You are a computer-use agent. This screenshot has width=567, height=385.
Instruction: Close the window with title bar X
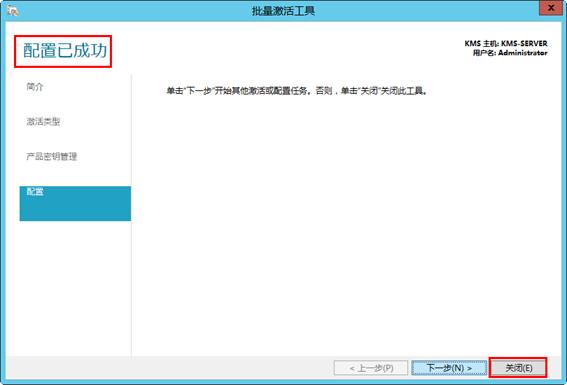click(551, 8)
